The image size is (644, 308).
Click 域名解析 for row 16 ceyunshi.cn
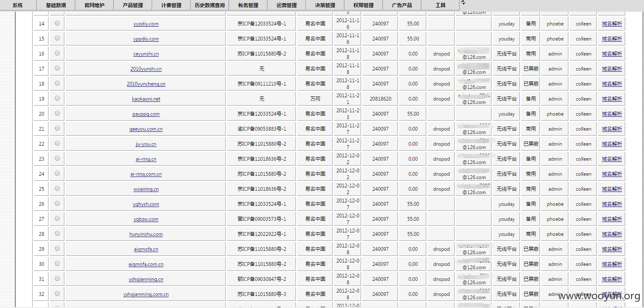click(x=612, y=54)
